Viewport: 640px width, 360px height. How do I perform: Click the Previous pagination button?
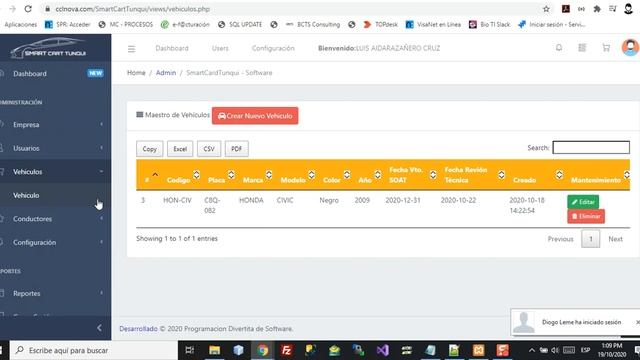pos(560,239)
